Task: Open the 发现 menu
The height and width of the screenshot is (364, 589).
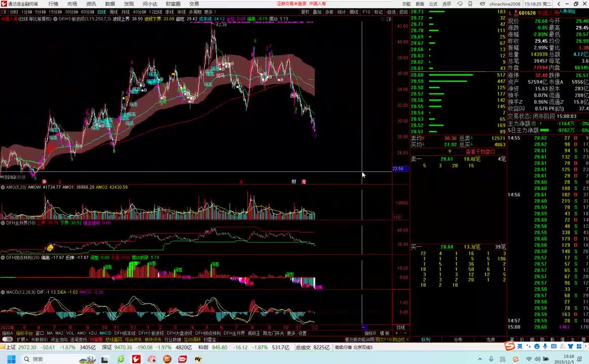Action: point(129,4)
